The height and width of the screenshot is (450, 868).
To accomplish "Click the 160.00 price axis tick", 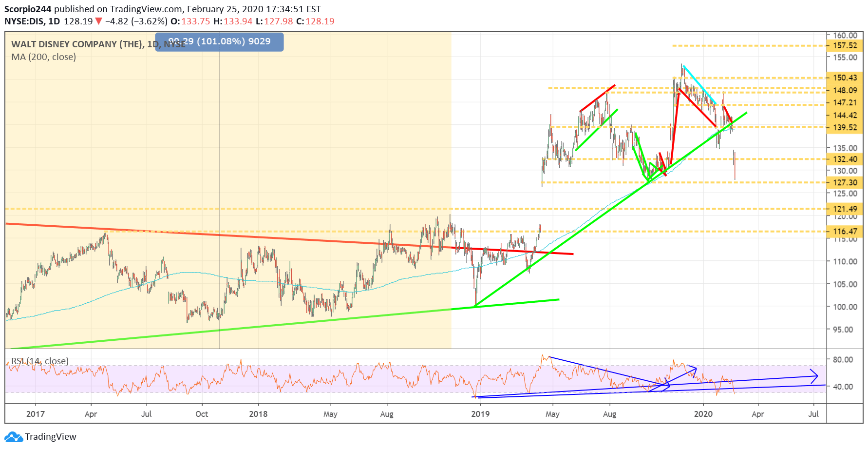I will point(845,35).
